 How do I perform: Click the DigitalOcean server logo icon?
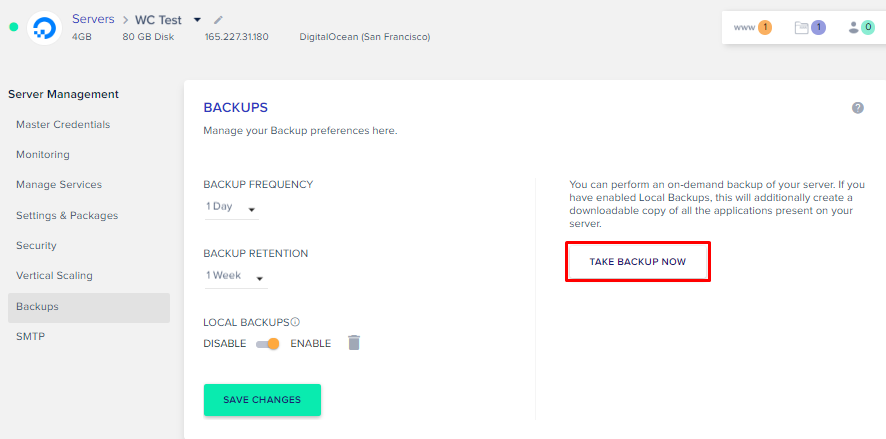pyautogui.click(x=44, y=28)
